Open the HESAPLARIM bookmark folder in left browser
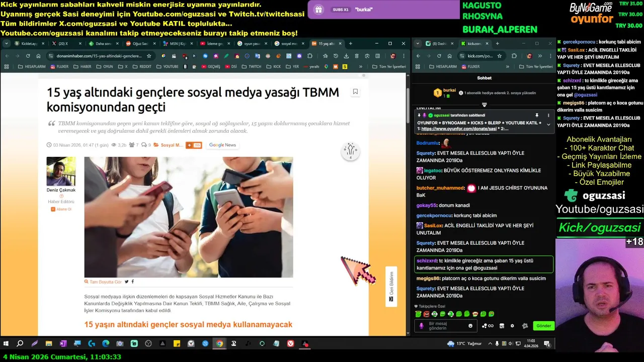This screenshot has width=644, height=362. [32, 66]
